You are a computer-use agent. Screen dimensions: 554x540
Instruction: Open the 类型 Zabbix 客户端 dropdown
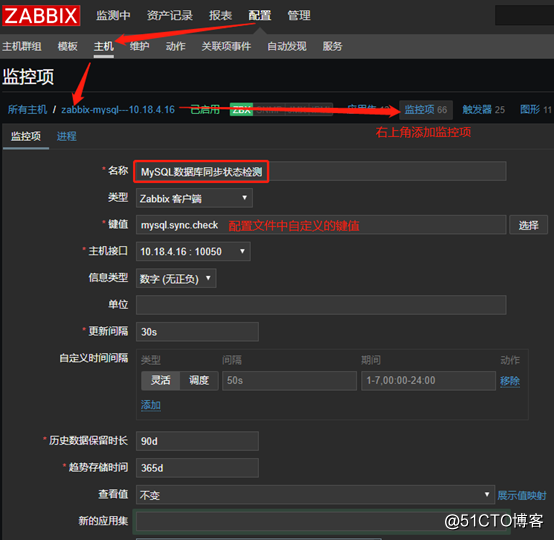click(194, 198)
